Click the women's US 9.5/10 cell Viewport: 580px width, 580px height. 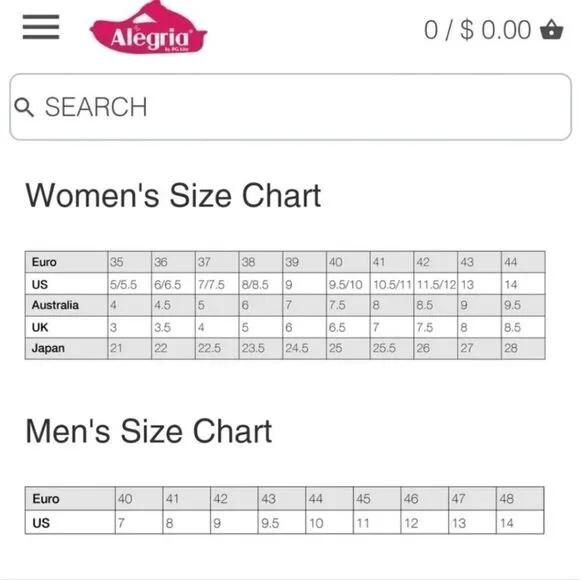(348, 284)
